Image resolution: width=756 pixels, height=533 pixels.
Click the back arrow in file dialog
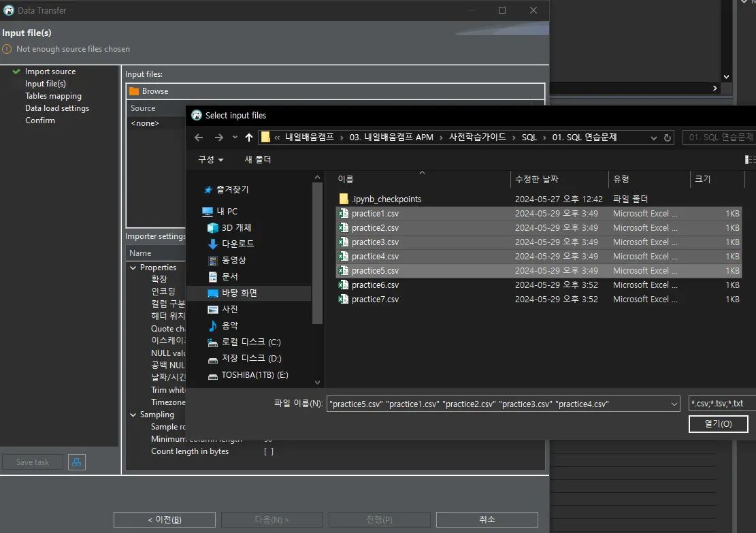point(199,138)
